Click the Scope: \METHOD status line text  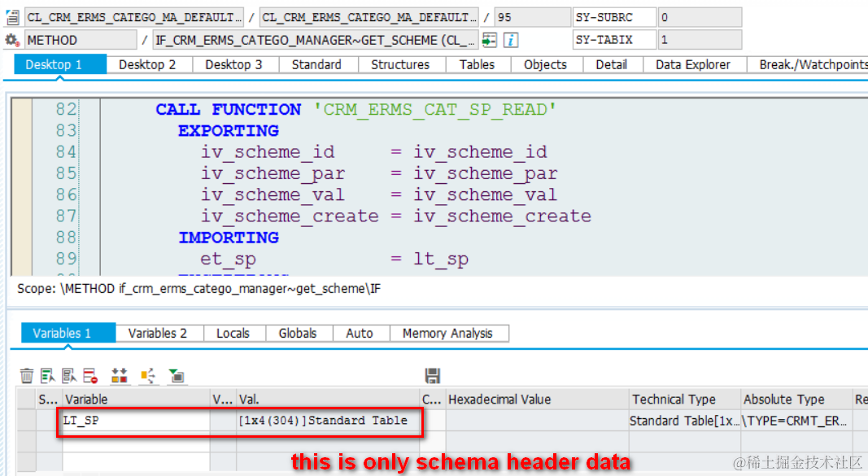(x=198, y=289)
